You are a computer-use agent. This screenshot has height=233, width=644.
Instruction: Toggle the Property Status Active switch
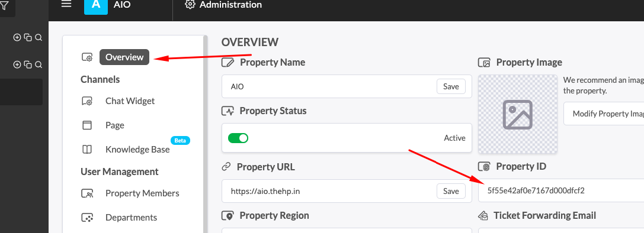[x=238, y=138]
